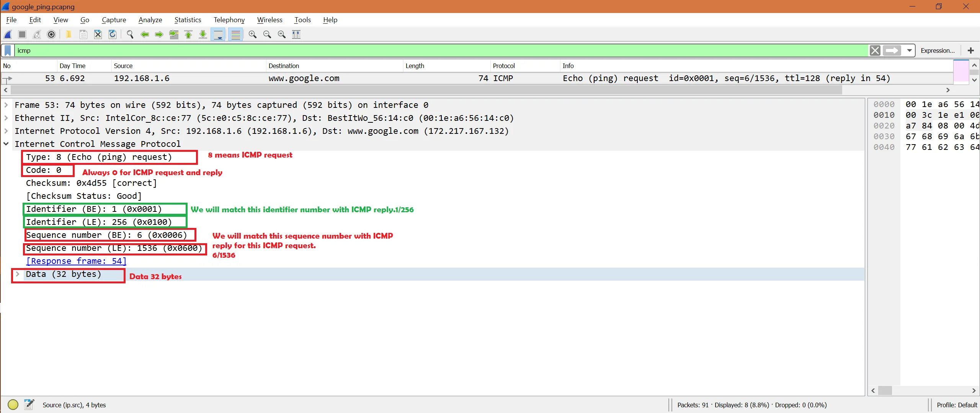Click the go to first packet icon
The image size is (980, 413).
click(x=188, y=35)
